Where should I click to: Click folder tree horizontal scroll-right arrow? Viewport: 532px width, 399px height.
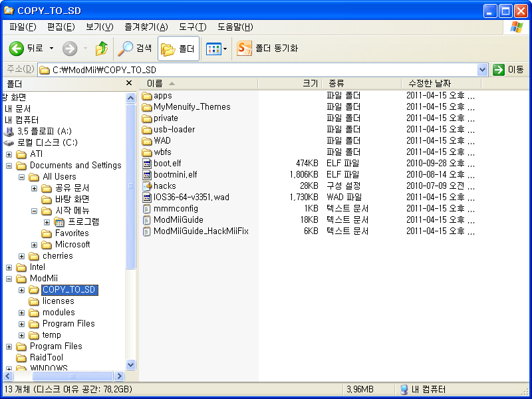[119, 376]
